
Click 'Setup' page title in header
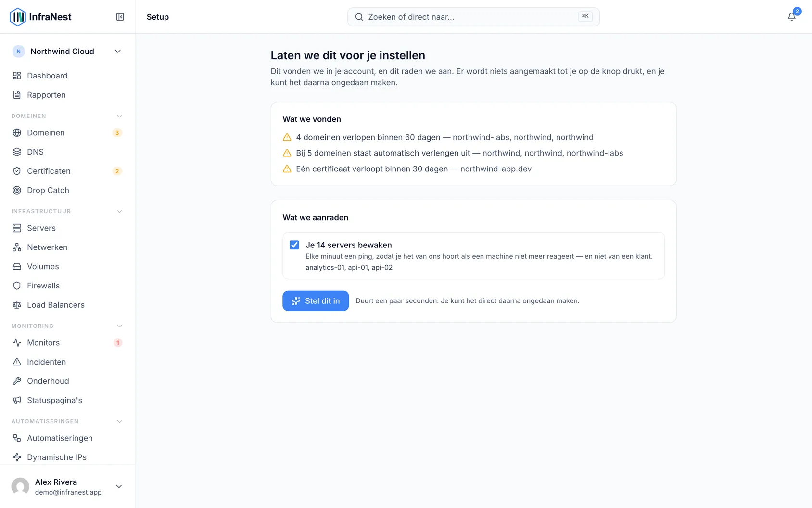click(158, 17)
